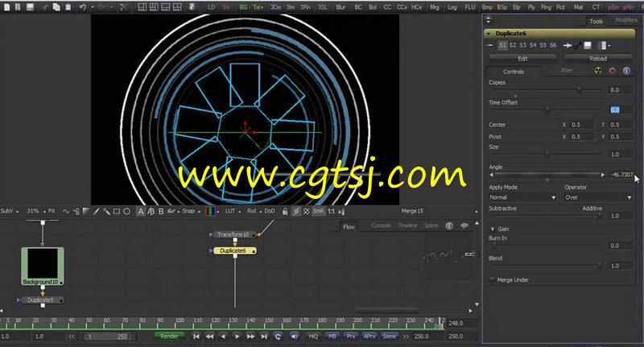This screenshot has height=347, width=644.
Task: Add a Loader with the LD tool
Action: [x=211, y=7]
